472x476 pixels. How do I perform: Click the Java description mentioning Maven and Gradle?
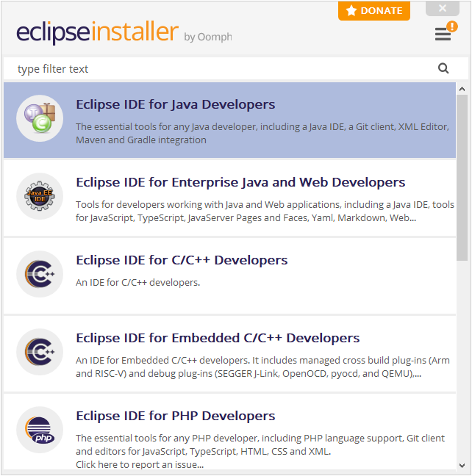tap(262, 133)
